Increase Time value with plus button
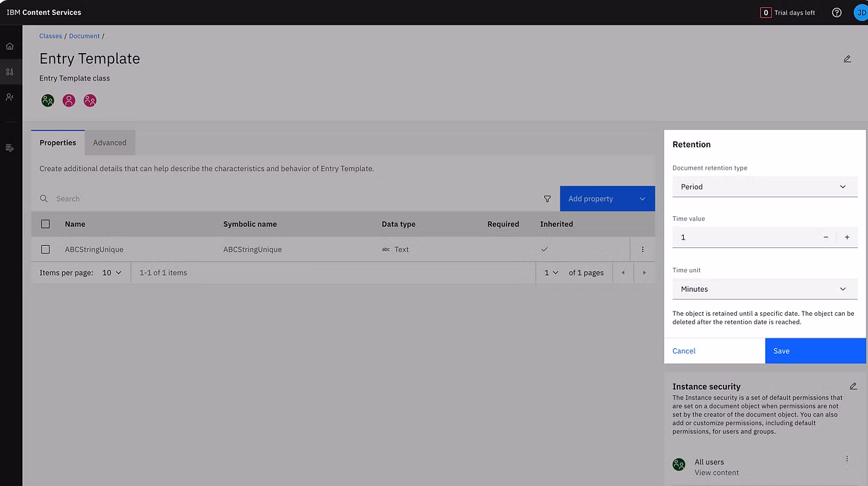868x486 pixels. 847,237
